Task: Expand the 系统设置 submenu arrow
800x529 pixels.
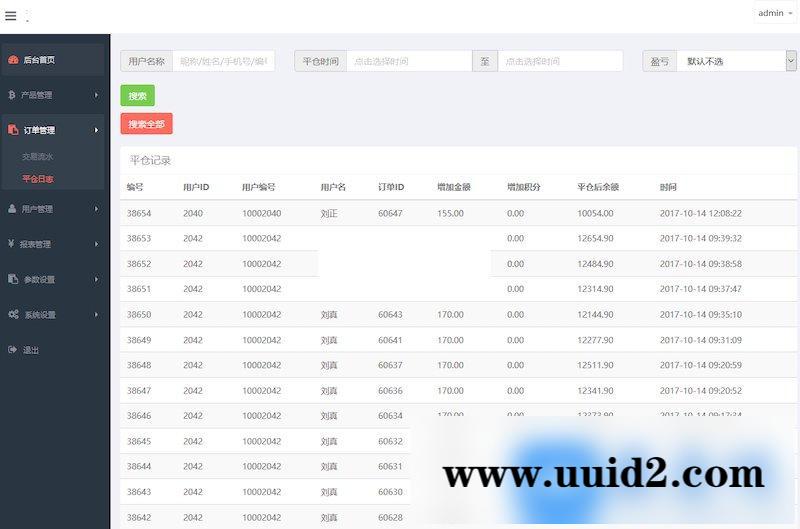Action: 96,314
